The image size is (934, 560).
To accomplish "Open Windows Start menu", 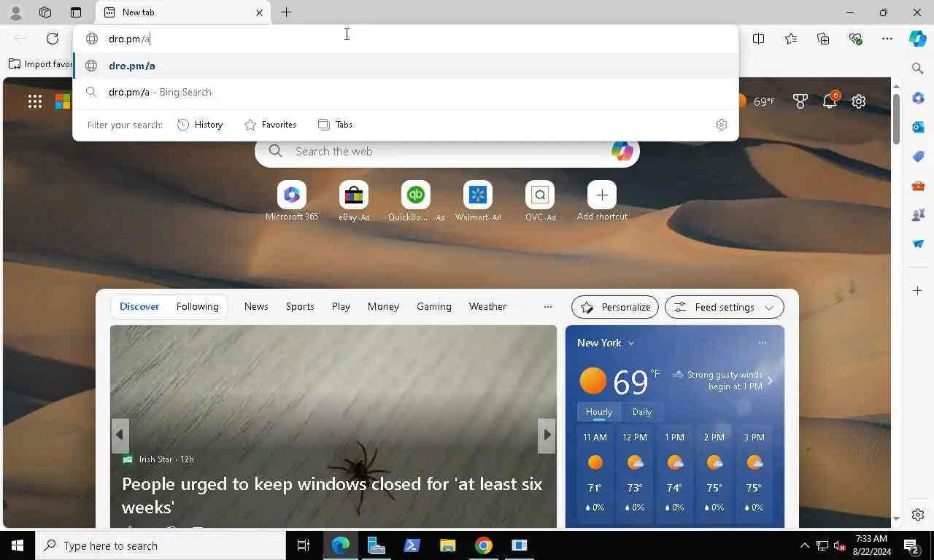I will 18,545.
